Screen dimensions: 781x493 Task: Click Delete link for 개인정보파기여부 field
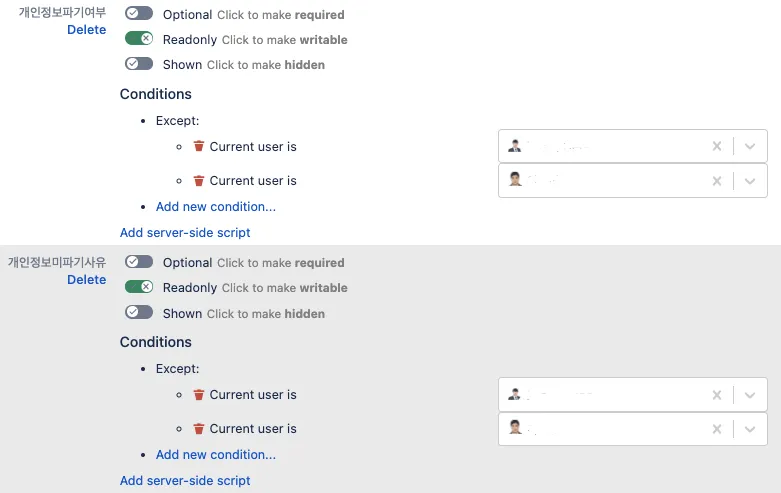pos(86,30)
